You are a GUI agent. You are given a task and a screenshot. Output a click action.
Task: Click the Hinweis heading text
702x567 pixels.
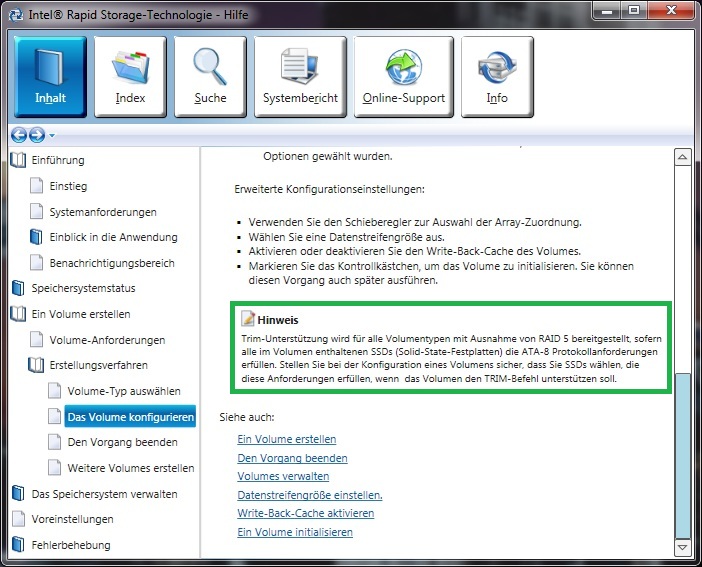pyautogui.click(x=278, y=320)
